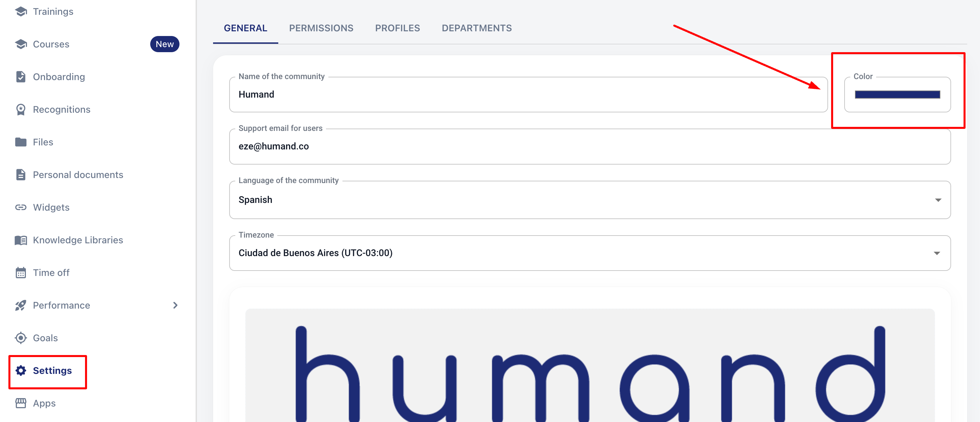
Task: Click the Files folder icon
Action: pyautogui.click(x=21, y=142)
